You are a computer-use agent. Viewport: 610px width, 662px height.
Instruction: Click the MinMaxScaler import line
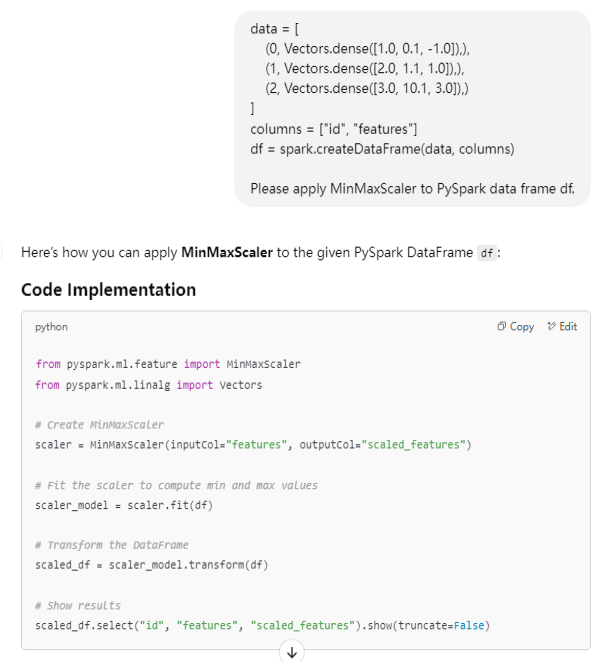pos(167,364)
